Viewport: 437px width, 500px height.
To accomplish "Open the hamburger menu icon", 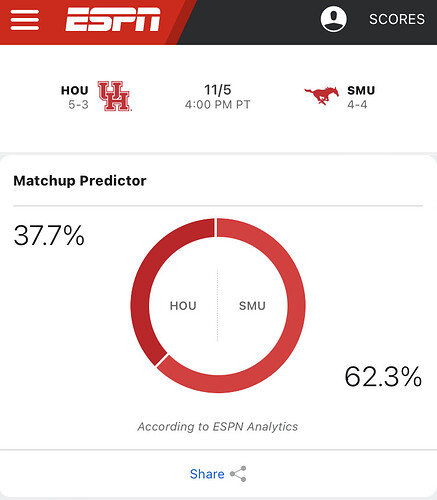I will point(25,20).
